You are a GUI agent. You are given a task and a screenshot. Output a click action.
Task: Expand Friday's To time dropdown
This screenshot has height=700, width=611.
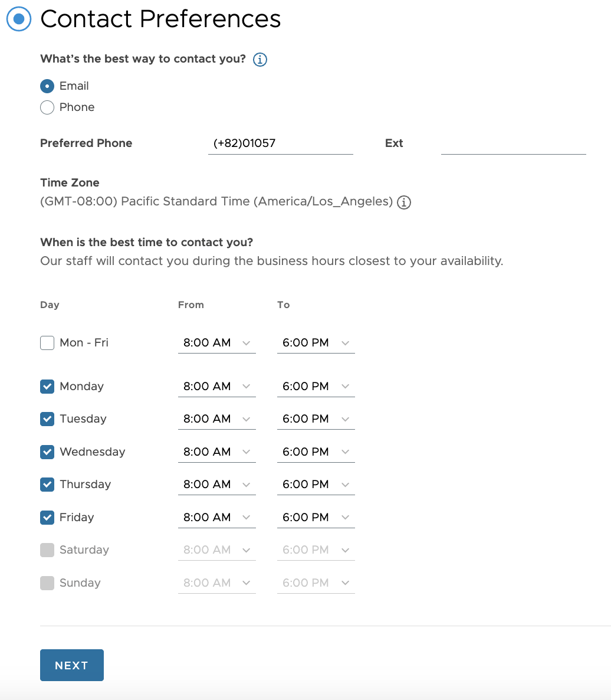tap(316, 518)
